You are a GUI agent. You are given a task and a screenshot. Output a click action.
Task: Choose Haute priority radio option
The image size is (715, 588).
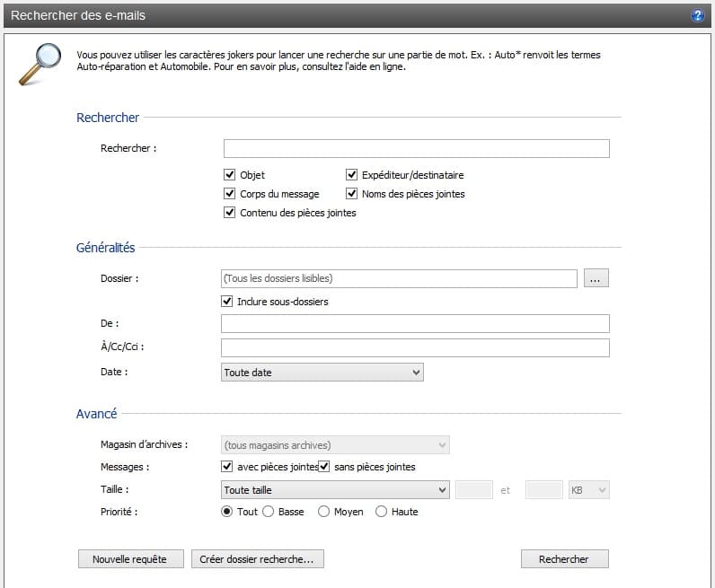pos(381,512)
